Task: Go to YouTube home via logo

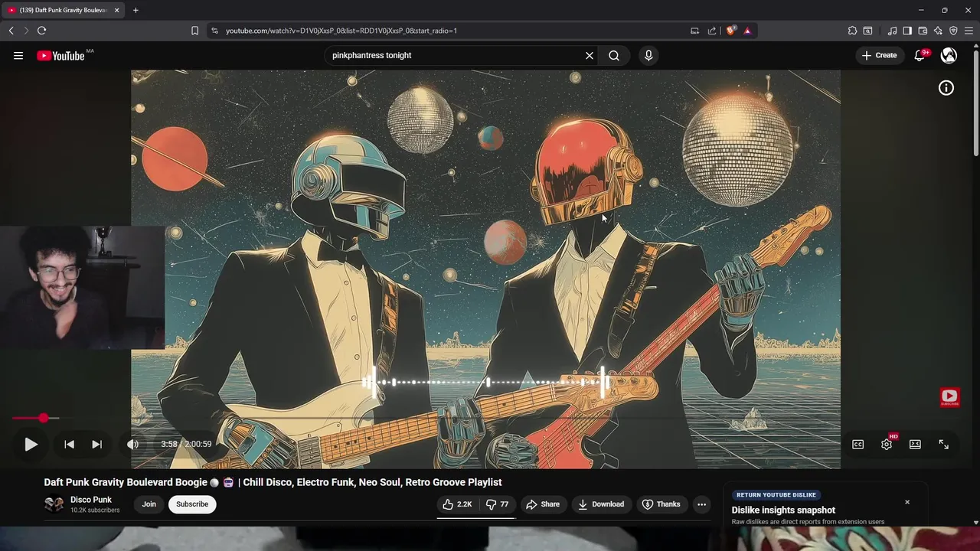Action: (60, 55)
